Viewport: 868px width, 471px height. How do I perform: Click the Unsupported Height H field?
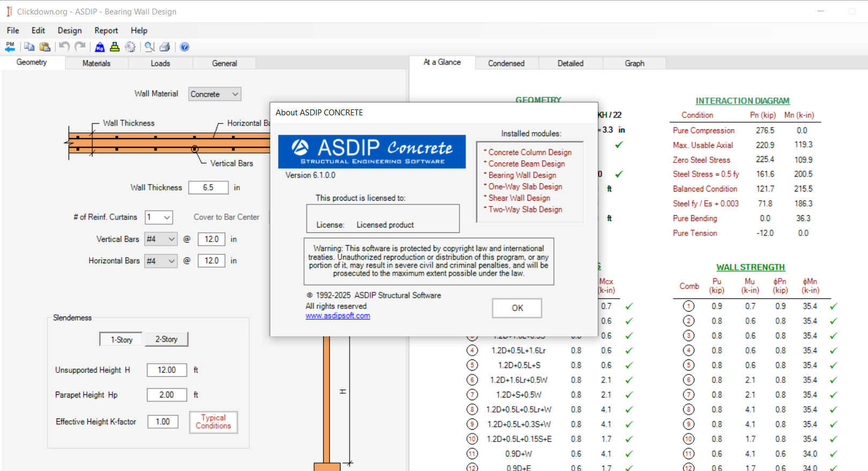point(167,370)
